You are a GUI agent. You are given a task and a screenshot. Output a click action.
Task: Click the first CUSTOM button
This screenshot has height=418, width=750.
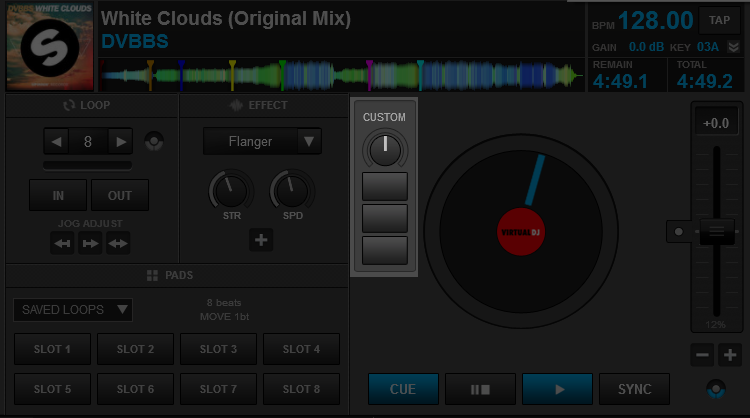(x=385, y=186)
